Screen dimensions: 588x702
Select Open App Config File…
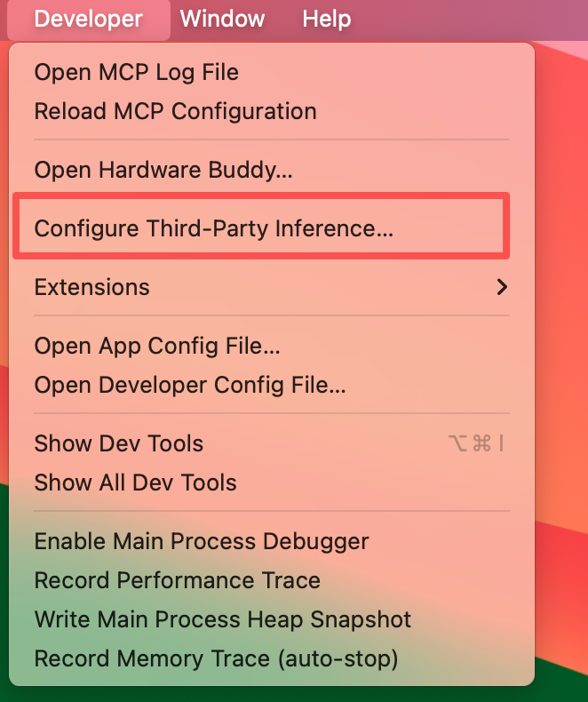pyautogui.click(x=157, y=346)
